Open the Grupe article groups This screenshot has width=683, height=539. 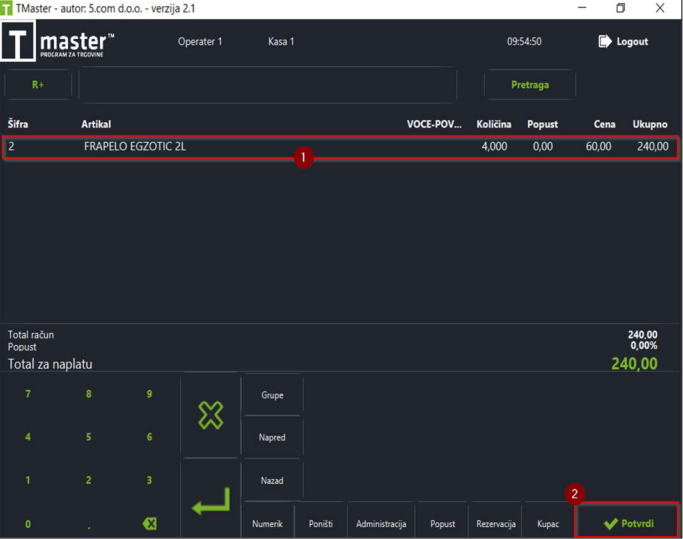[272, 395]
